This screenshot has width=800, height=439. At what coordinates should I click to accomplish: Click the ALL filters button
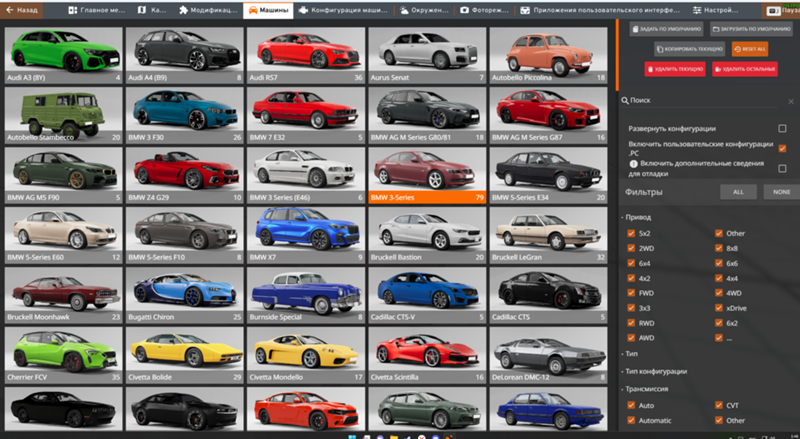pos(738,192)
